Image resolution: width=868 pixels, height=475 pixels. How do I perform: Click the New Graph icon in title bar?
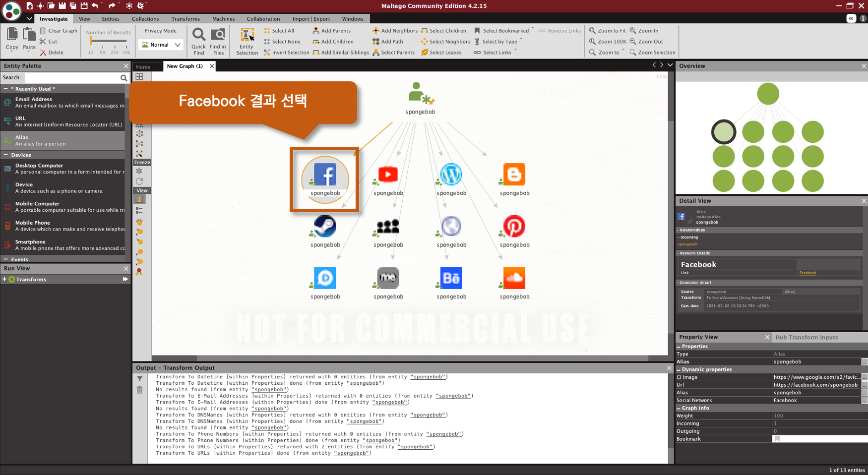(x=30, y=5)
